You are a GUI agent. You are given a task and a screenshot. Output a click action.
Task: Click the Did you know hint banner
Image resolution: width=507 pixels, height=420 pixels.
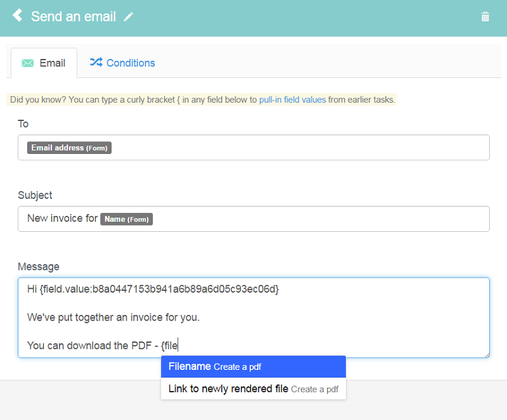coord(202,99)
